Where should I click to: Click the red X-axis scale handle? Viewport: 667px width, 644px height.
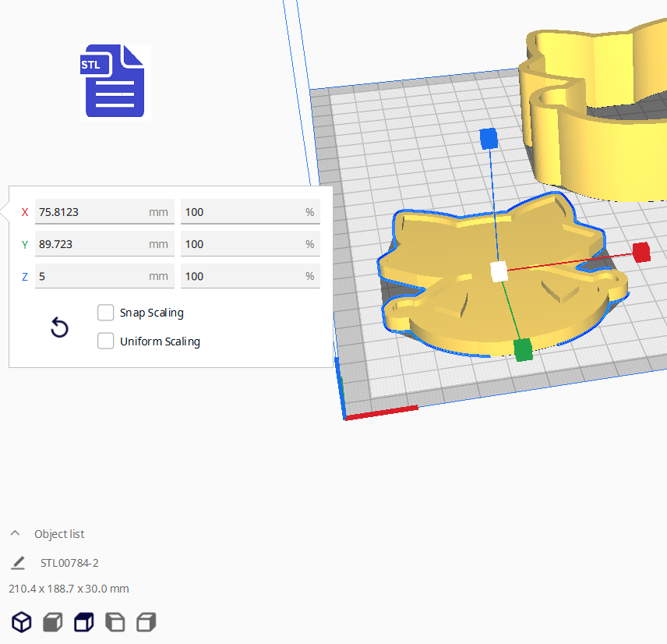pos(641,252)
